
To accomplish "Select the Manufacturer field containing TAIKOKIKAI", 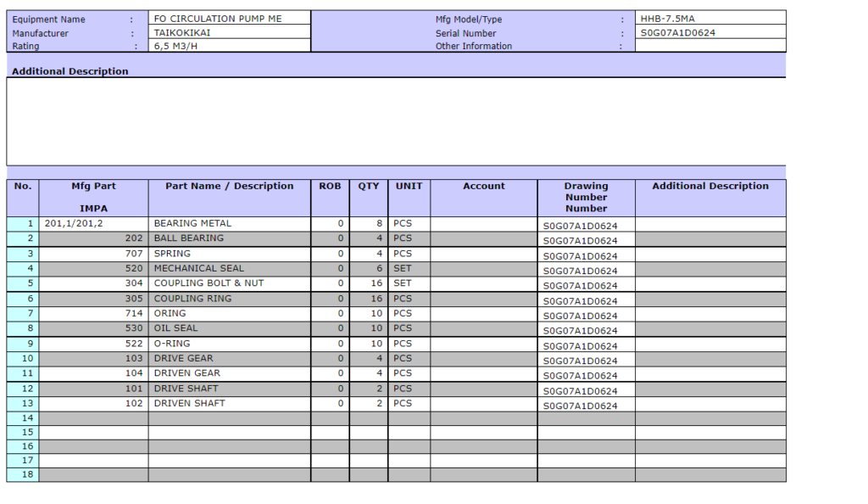I will [x=229, y=33].
